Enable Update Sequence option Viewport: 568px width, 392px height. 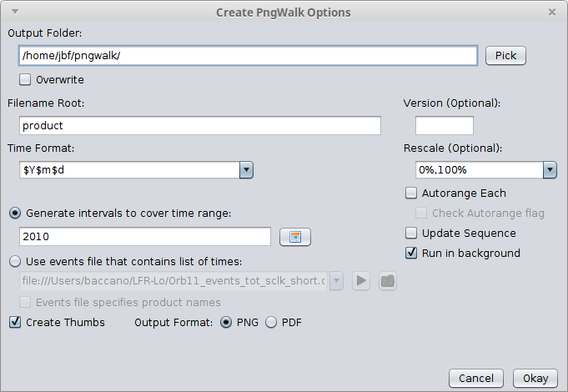pos(411,234)
